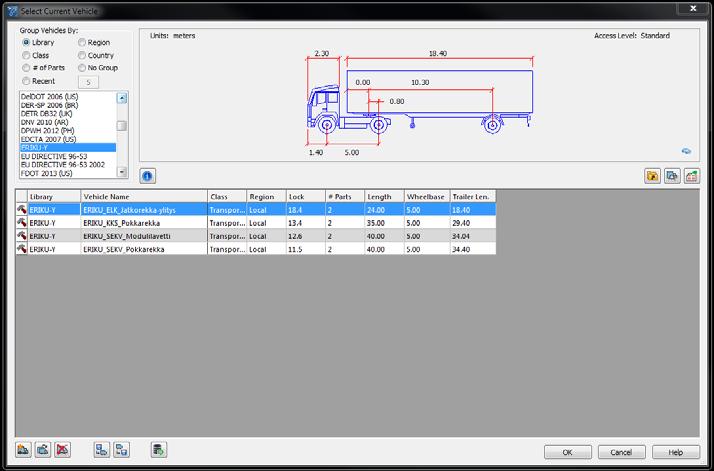Viewport: 714px width, 471px height.
Task: Select DNV 2010 (AR) library
Action: coord(68,122)
